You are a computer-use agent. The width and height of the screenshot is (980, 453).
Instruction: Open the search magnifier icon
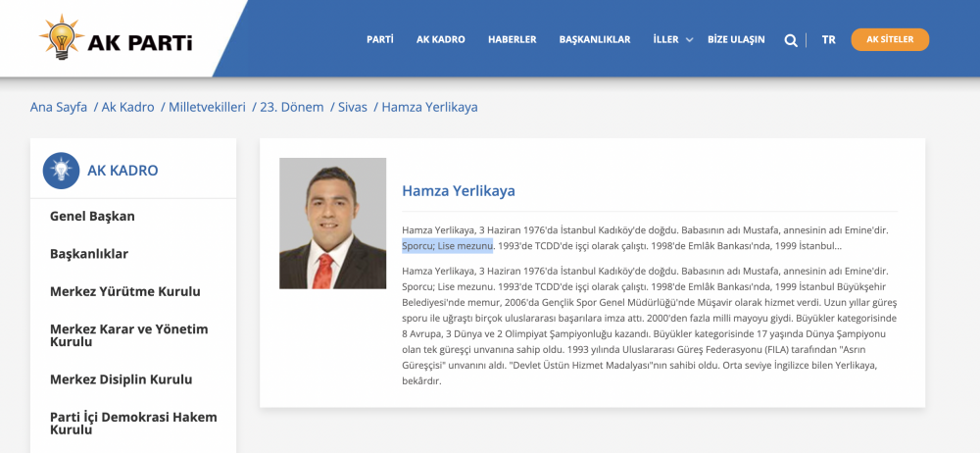click(x=791, y=40)
